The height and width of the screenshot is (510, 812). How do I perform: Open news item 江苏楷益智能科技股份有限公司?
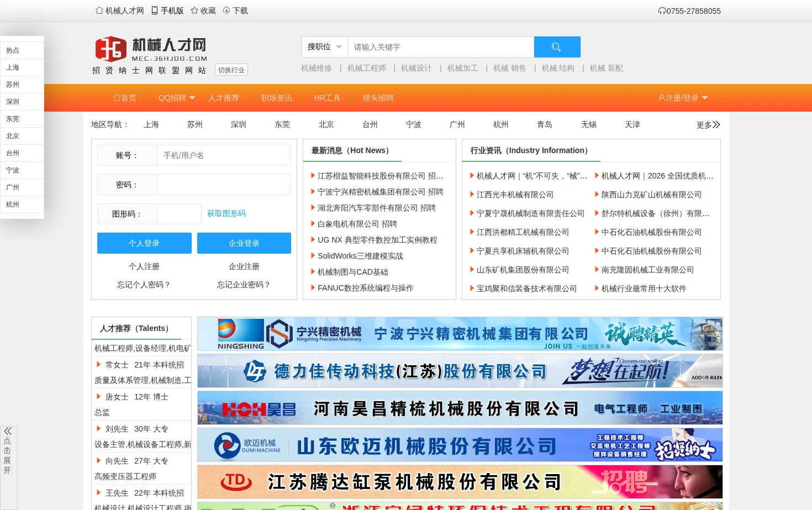pyautogui.click(x=381, y=176)
